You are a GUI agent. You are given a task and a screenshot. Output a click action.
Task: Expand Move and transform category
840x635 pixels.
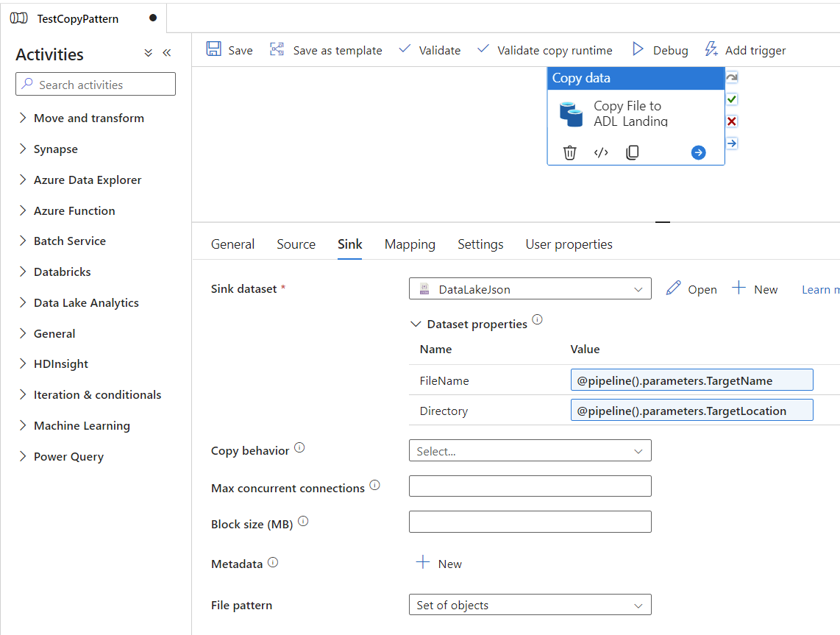click(23, 118)
